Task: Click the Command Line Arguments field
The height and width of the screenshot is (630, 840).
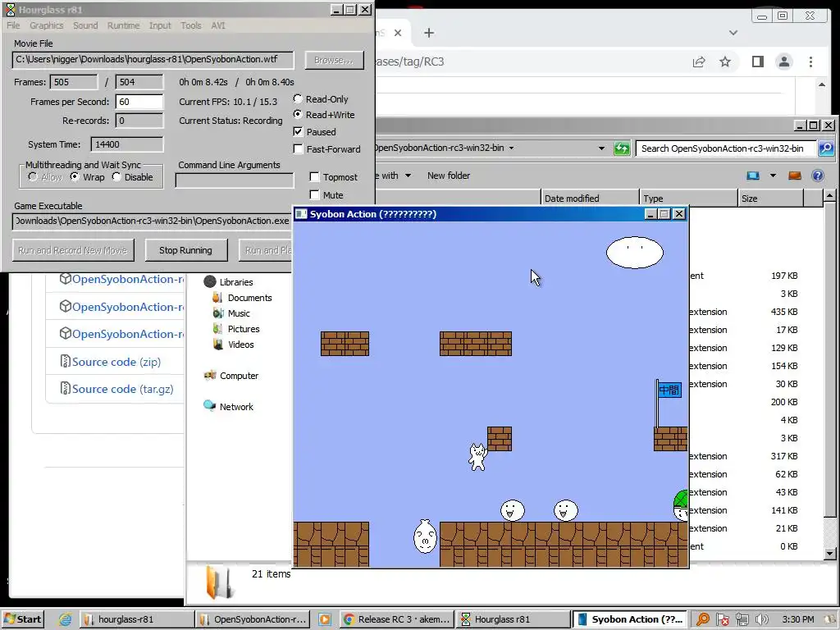Action: click(x=235, y=180)
